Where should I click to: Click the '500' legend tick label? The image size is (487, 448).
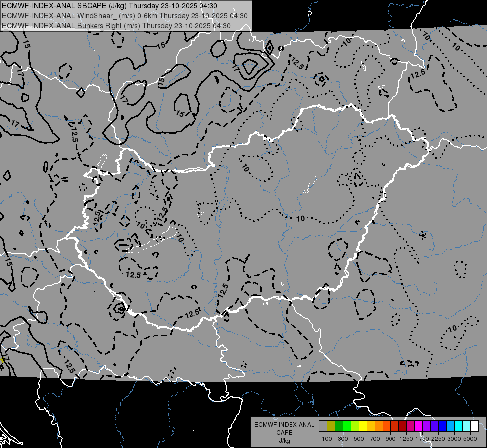click(359, 439)
